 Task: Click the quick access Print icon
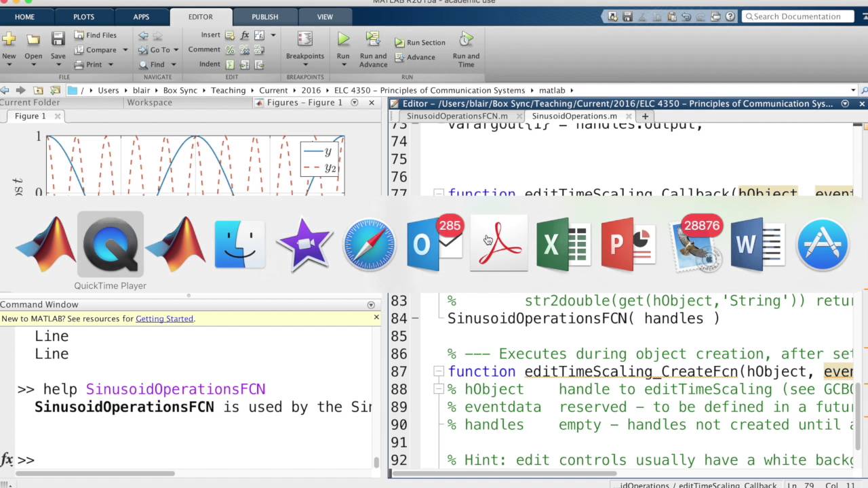715,16
